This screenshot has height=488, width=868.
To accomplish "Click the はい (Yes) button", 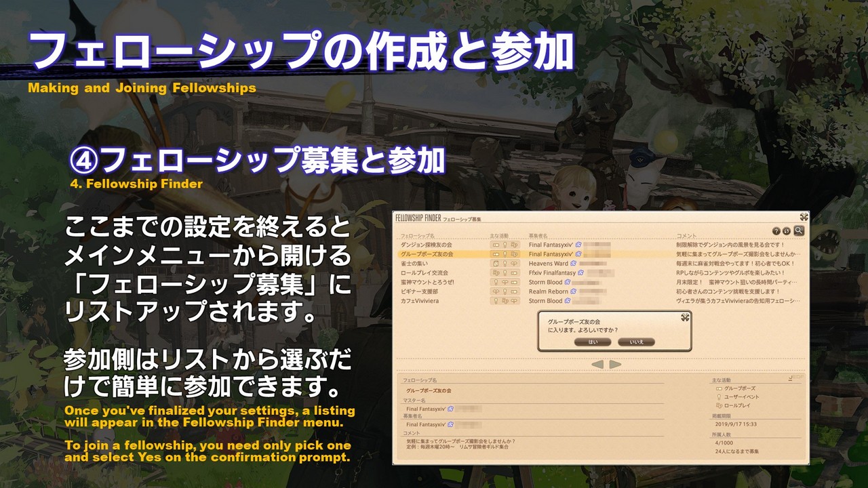I will pos(592,342).
